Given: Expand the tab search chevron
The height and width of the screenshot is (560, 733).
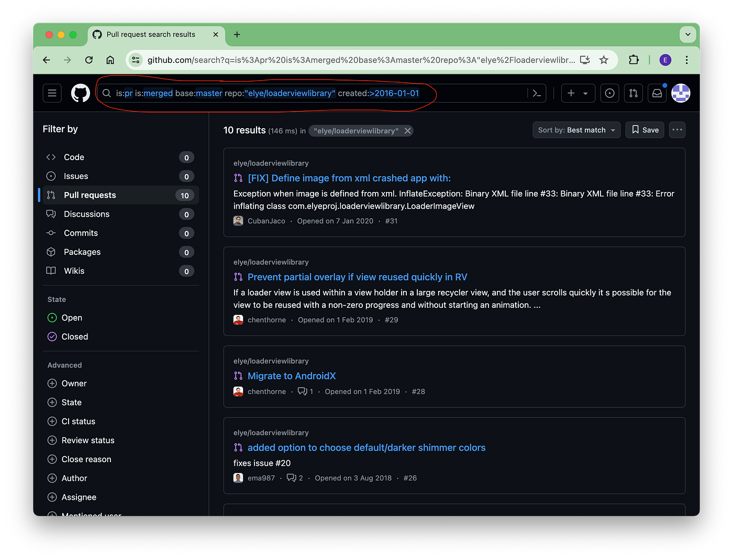Looking at the screenshot, I should pos(688,35).
